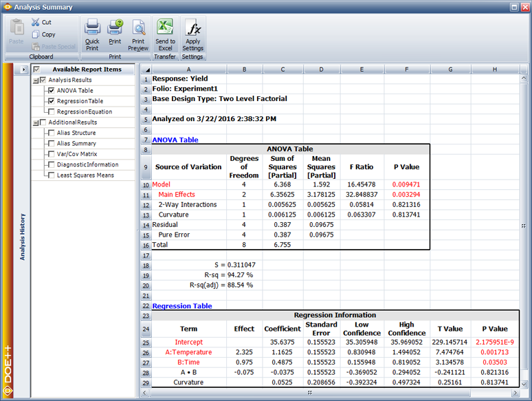Click Apply Settings fx icon
This screenshot has height=401, width=532.
[192, 27]
